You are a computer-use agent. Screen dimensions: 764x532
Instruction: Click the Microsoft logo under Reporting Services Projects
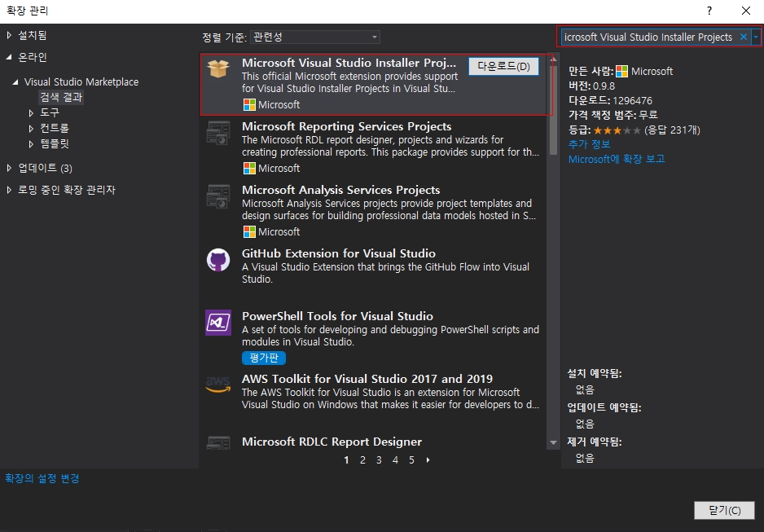tap(249, 168)
